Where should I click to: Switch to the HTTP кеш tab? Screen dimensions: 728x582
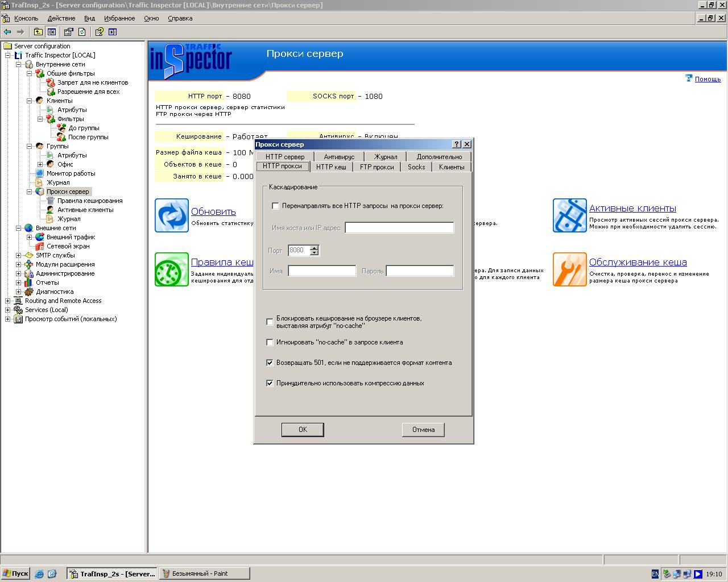[331, 167]
